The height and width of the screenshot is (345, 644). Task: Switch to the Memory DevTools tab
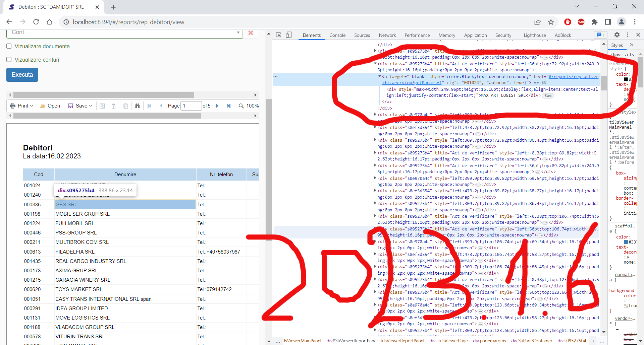(x=447, y=35)
